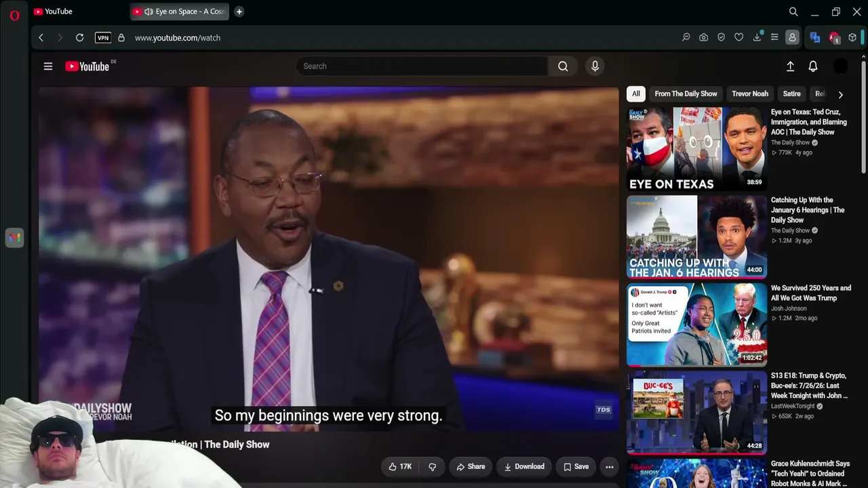Click the video title '| The Daily Show'
868x488 pixels.
pos(235,445)
